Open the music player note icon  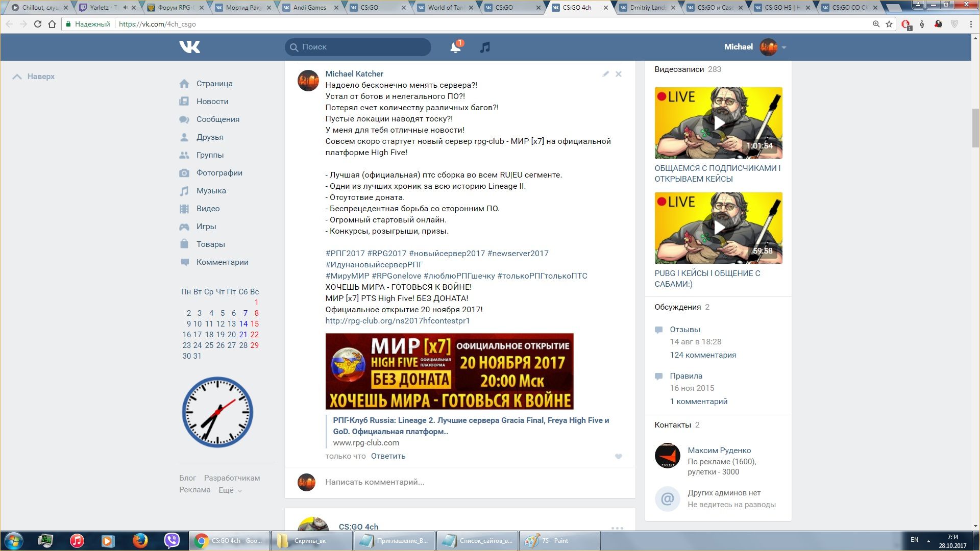click(x=485, y=47)
